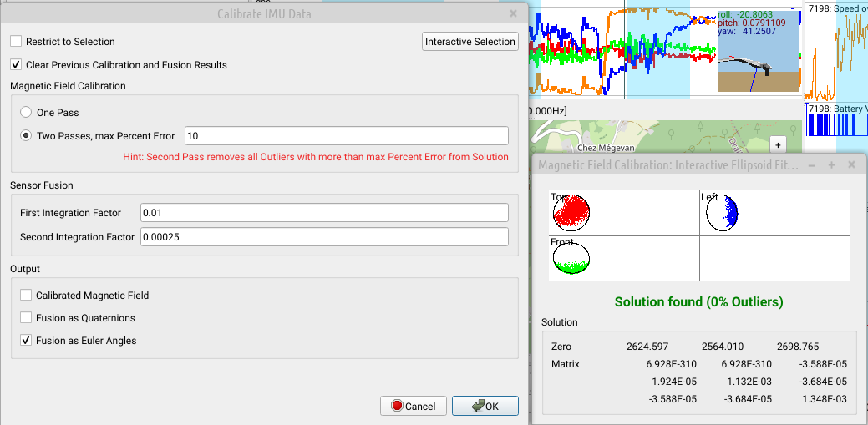Maximize the Magnetic Field Calibration window

click(x=831, y=165)
